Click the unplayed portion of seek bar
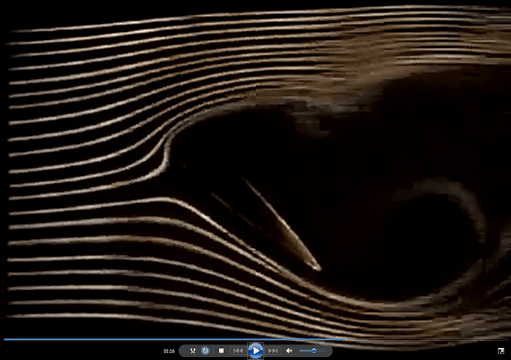The width and height of the screenshot is (511, 360). pyautogui.click(x=427, y=340)
